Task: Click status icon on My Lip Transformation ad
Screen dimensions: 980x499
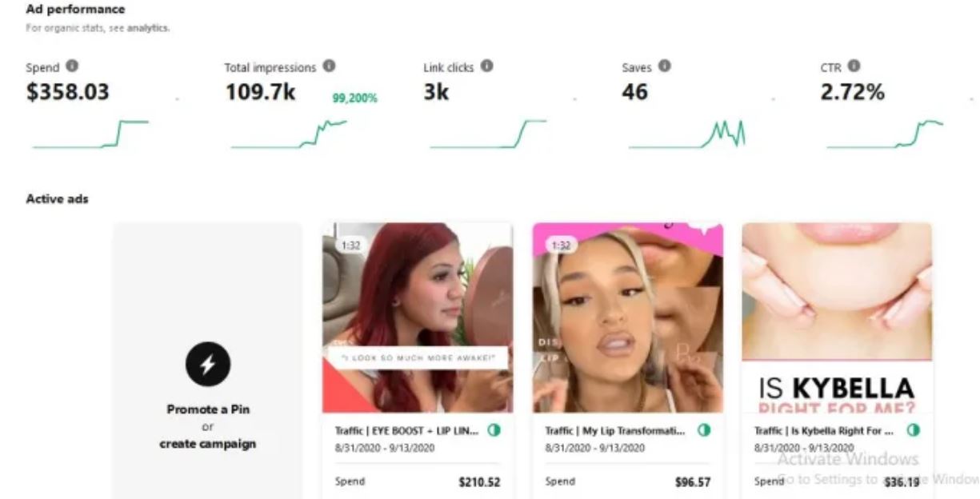Action: [704, 430]
